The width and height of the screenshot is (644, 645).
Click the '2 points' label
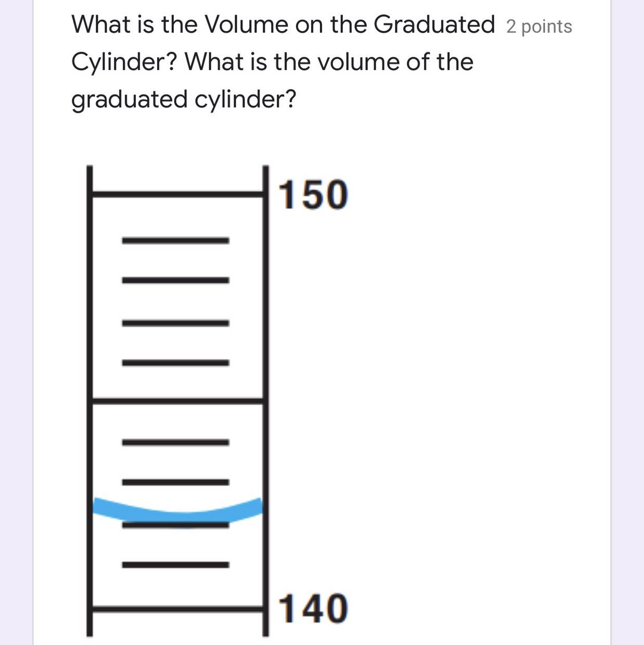point(539,27)
